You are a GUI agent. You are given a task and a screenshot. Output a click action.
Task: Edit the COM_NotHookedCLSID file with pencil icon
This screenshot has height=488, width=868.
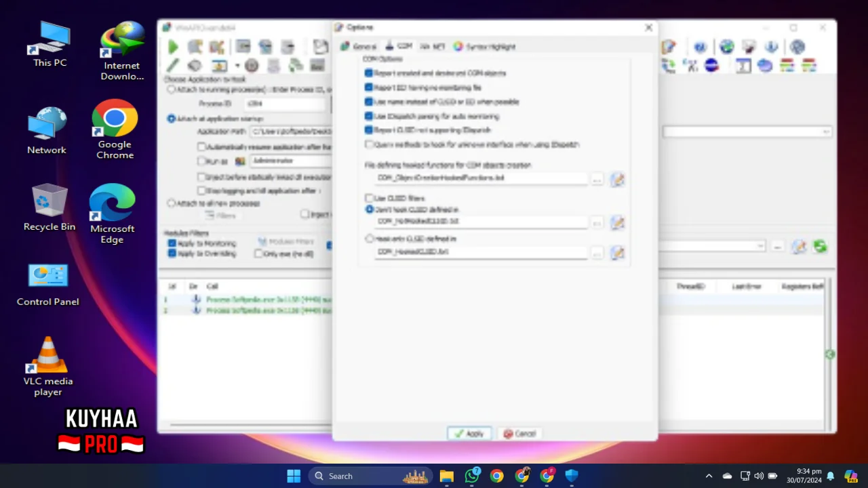[x=617, y=223]
